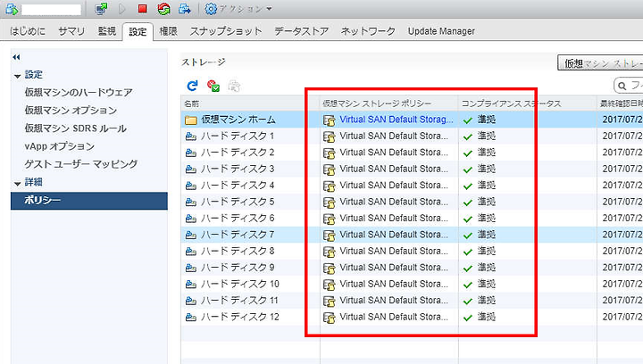
Task: Click disk icon of ハード ディスク 1
Action: coord(191,136)
